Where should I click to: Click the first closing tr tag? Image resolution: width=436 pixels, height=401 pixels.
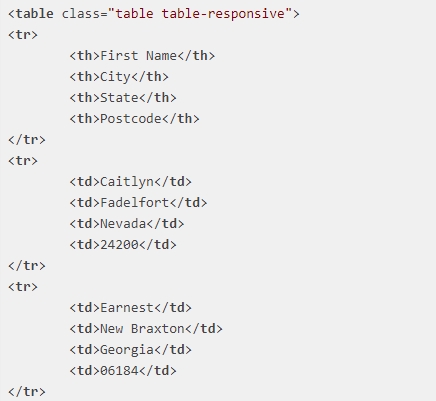tap(27, 140)
